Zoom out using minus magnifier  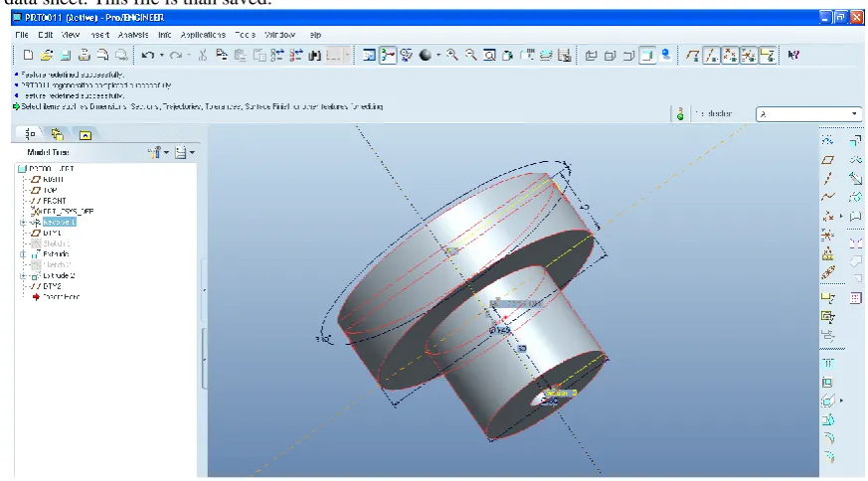coord(470,55)
